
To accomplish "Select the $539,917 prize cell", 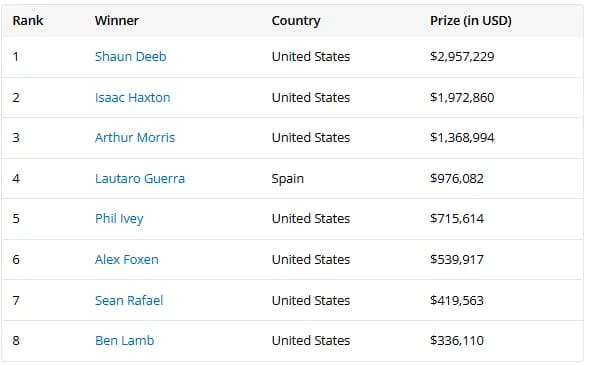I will [457, 259].
